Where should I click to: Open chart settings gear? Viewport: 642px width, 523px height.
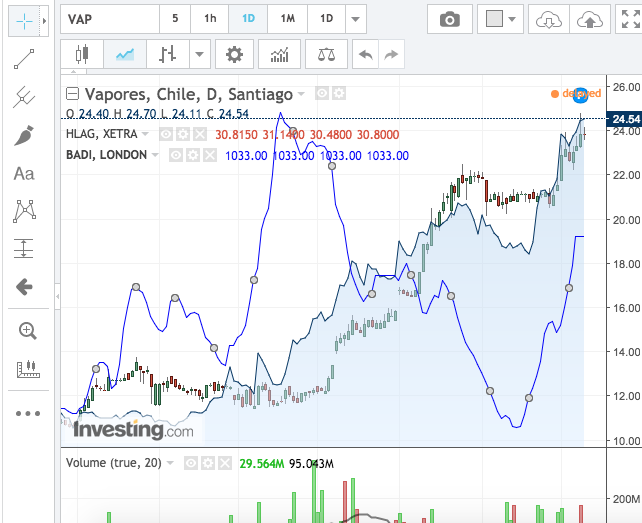click(234, 54)
